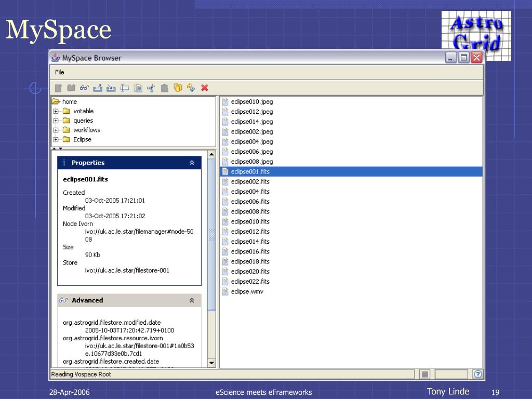The height and width of the screenshot is (399, 532).
Task: Click the scissors cut toolbar icon
Action: pyautogui.click(x=151, y=88)
